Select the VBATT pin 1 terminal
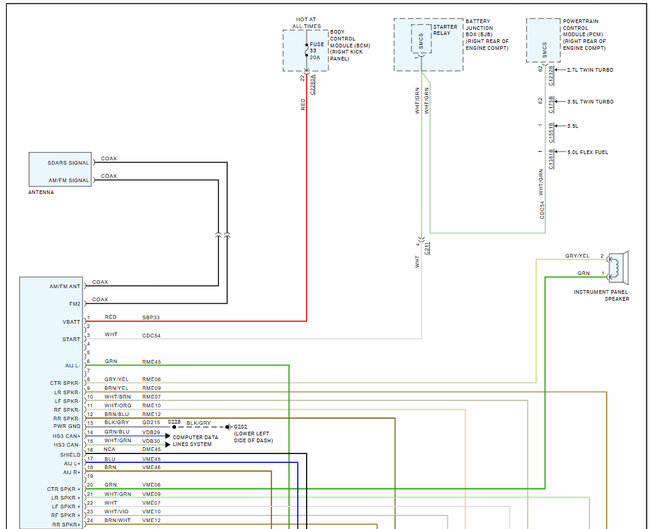Image resolution: width=650 pixels, height=529 pixels. tap(87, 320)
